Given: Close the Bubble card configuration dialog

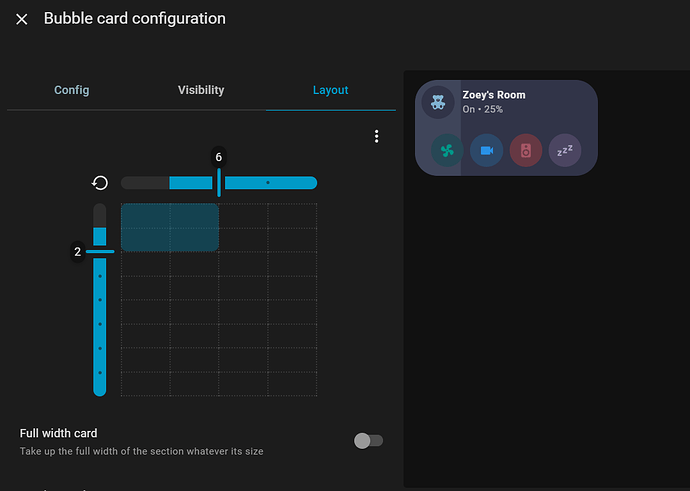Looking at the screenshot, I should [22, 19].
